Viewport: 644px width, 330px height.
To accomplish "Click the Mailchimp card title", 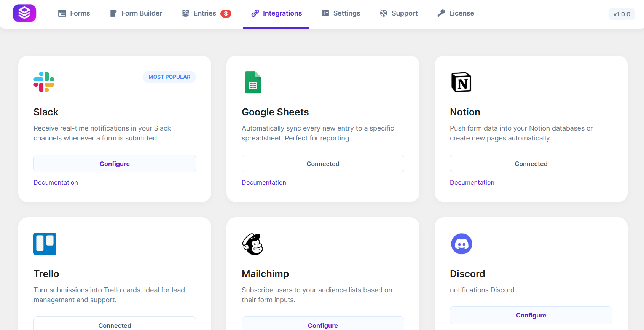I will click(x=265, y=274).
